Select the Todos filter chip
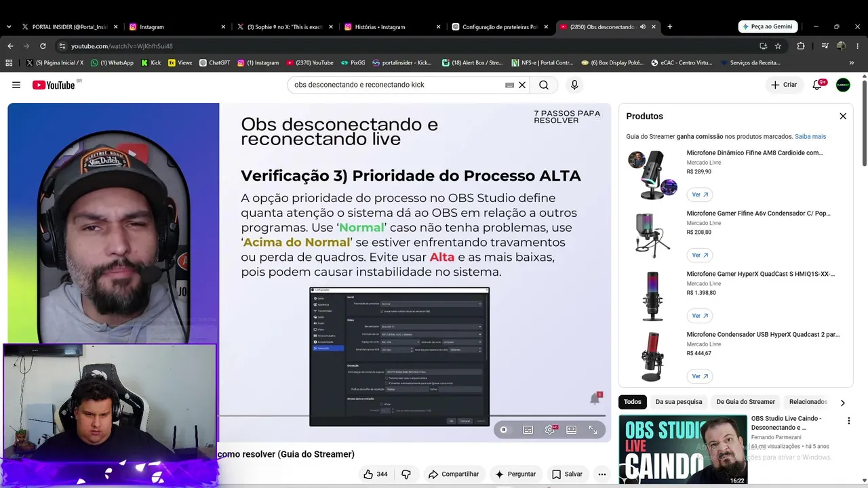Screen dimensions: 868x488 (633, 402)
